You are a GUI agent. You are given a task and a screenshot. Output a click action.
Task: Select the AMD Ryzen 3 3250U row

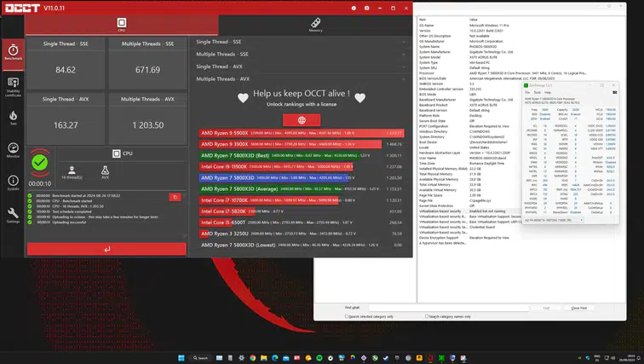pyautogui.click(x=302, y=234)
